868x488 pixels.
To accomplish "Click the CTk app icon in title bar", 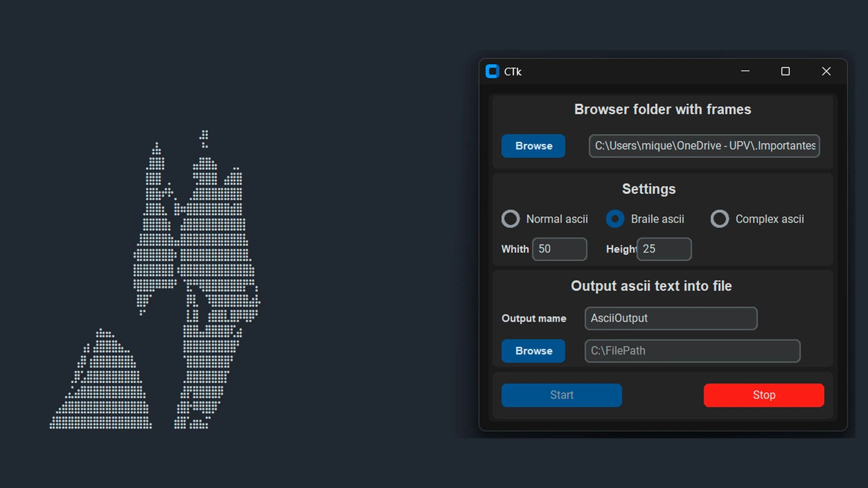I will 492,71.
